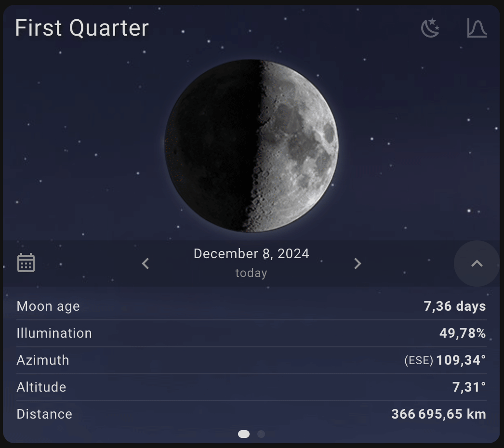
Task: Select the '7,36 days' value
Action: (x=454, y=306)
